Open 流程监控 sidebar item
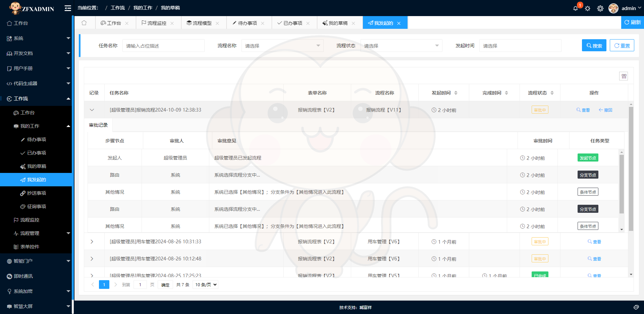 coord(36,220)
